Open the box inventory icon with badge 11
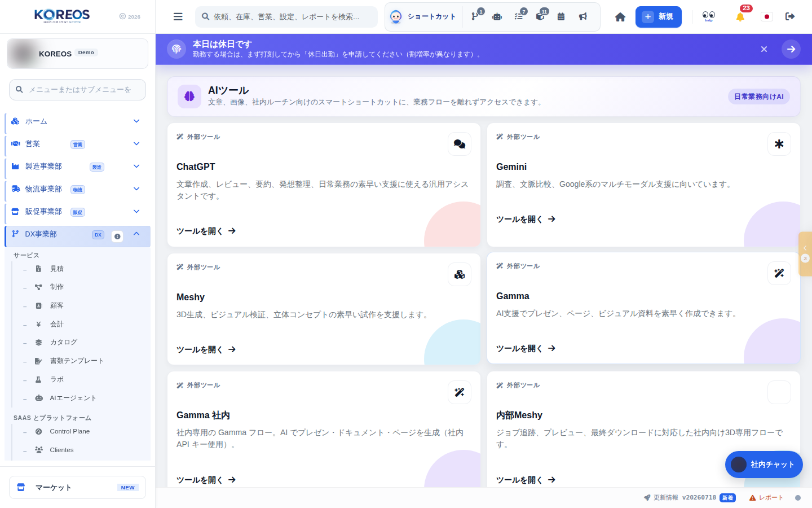The image size is (812, 508). click(x=540, y=17)
